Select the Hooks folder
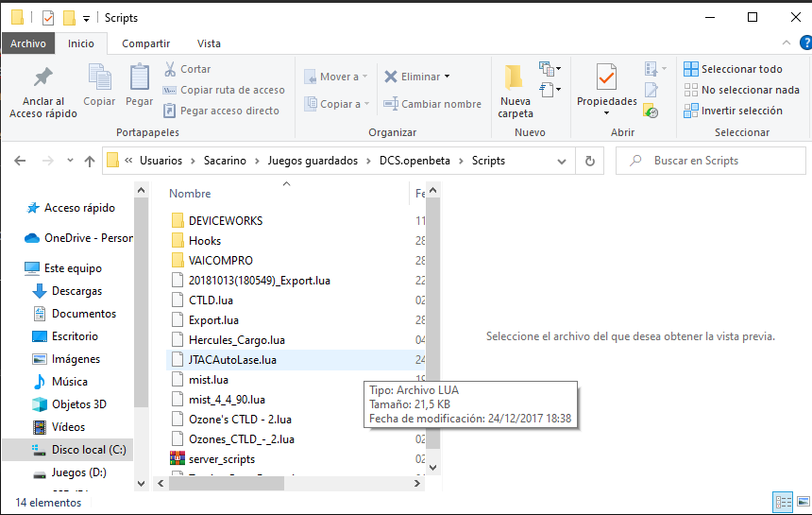This screenshot has width=812, height=515. click(205, 241)
